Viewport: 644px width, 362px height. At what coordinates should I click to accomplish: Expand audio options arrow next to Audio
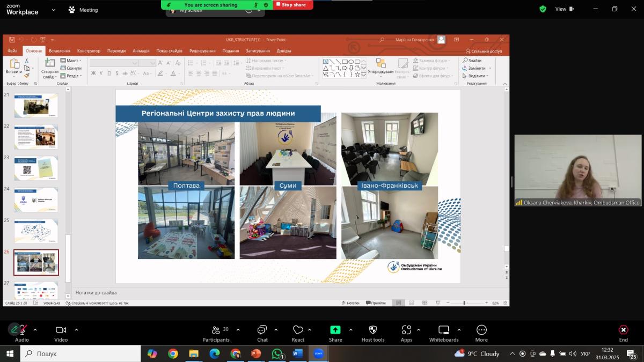[35, 330]
